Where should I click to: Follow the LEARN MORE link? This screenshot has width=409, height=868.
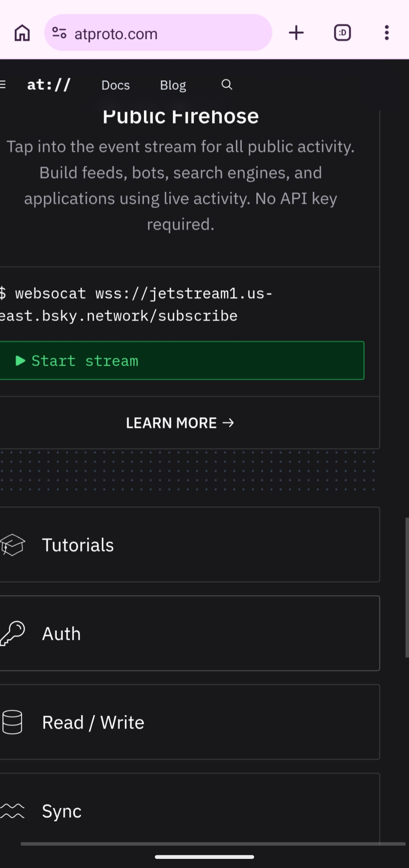coord(180,423)
